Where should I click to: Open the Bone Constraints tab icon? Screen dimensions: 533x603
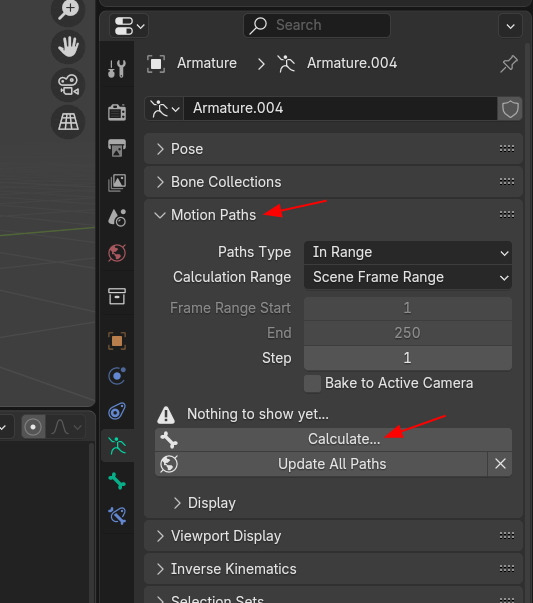click(117, 516)
